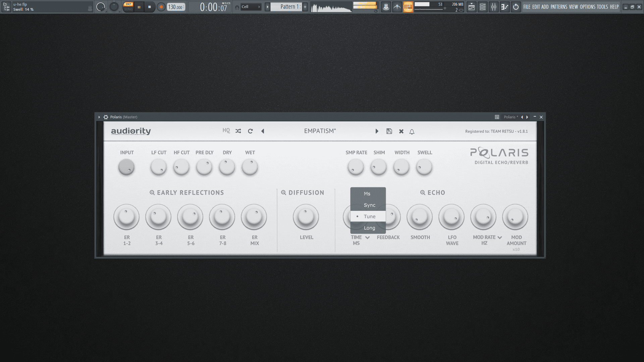Click the MOD AMOUNT knob
The image size is (644, 362).
click(x=515, y=217)
